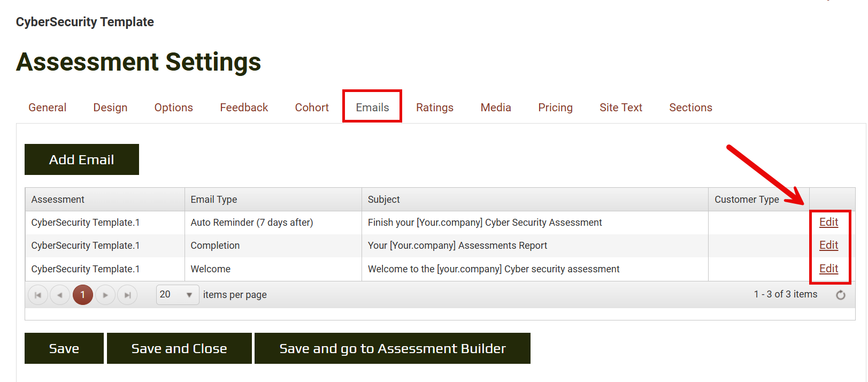Go to previous page of email grid
This screenshot has width=868, height=382.
(x=60, y=295)
